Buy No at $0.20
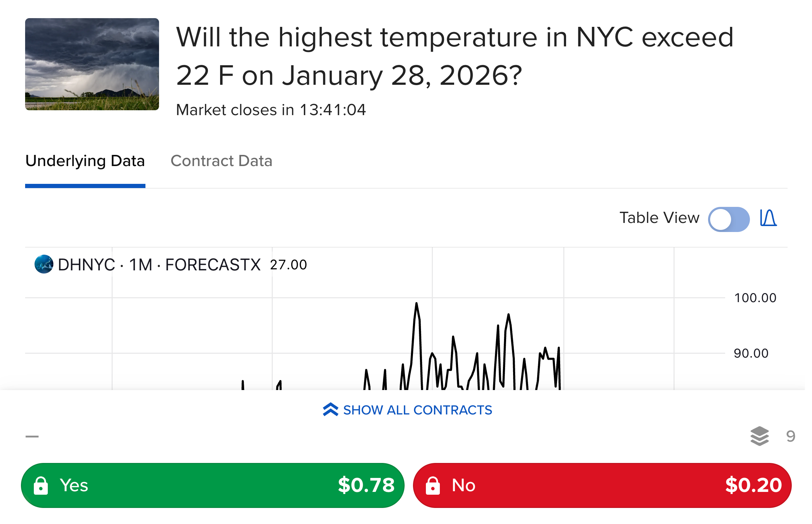Viewport: 812px width, 524px height. pos(602,485)
